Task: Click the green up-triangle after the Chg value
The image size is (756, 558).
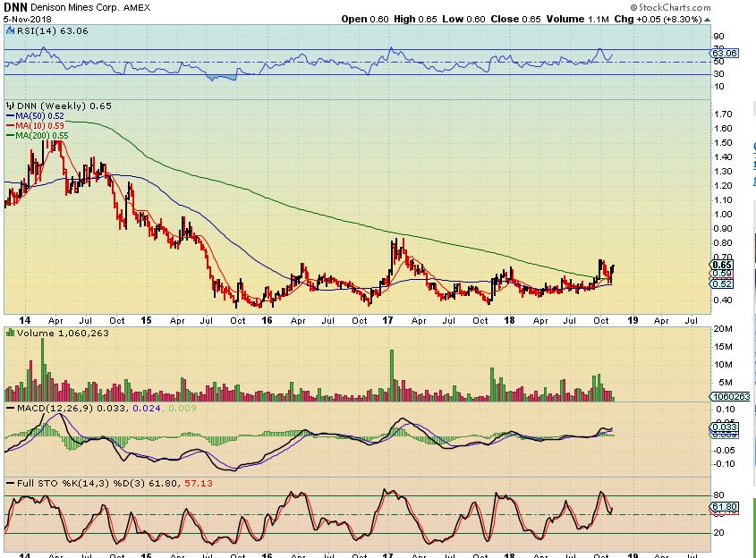Action: click(708, 20)
